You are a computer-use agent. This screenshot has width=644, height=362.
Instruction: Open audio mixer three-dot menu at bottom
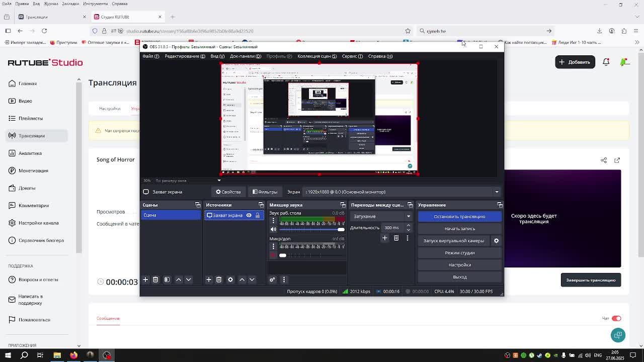284,280
